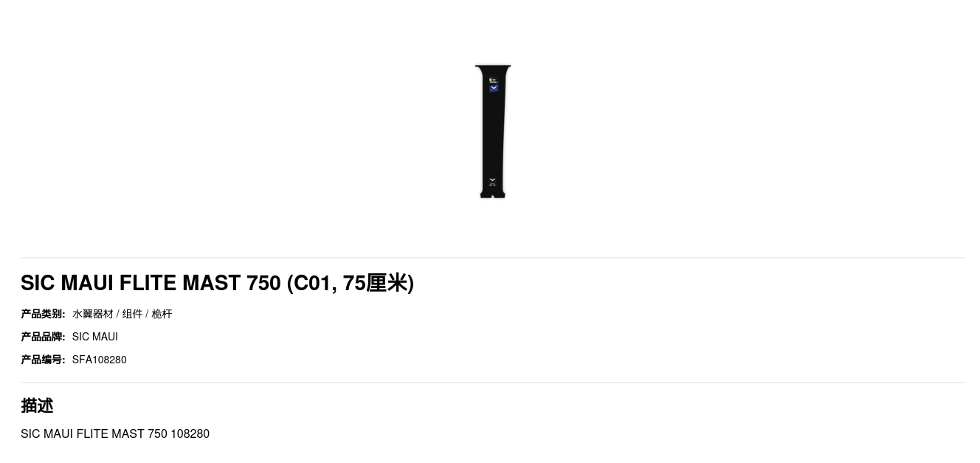Click the small white label atop the mast

(493, 80)
